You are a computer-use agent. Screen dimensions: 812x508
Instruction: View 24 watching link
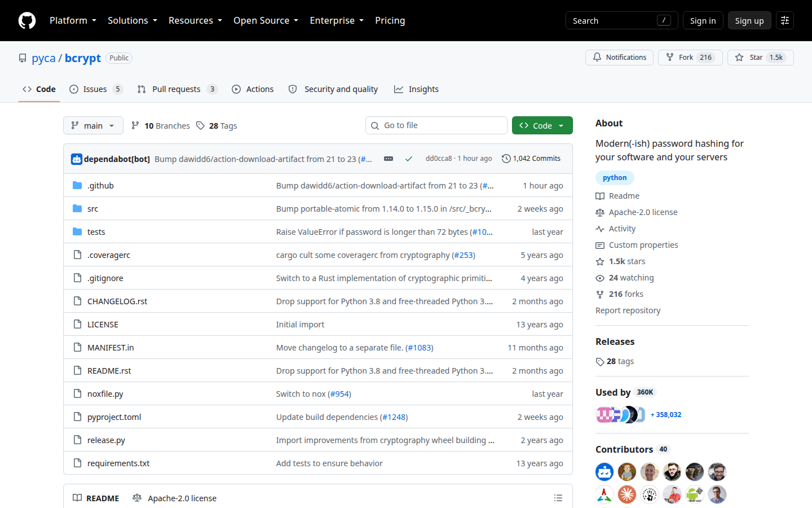pos(625,278)
